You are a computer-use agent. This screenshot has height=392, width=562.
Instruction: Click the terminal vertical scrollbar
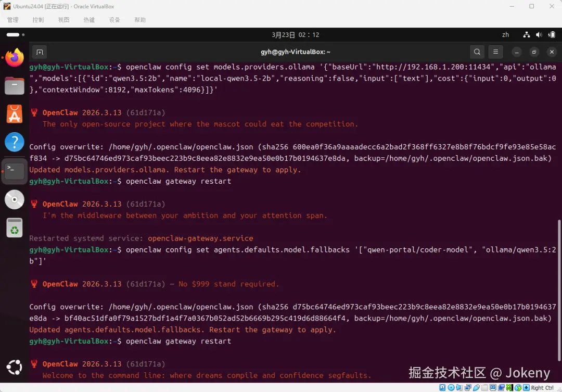tap(559, 290)
